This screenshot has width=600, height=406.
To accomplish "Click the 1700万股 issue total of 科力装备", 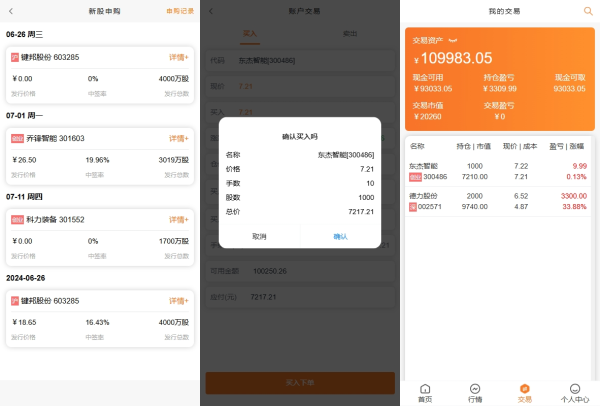I will click(x=174, y=241).
